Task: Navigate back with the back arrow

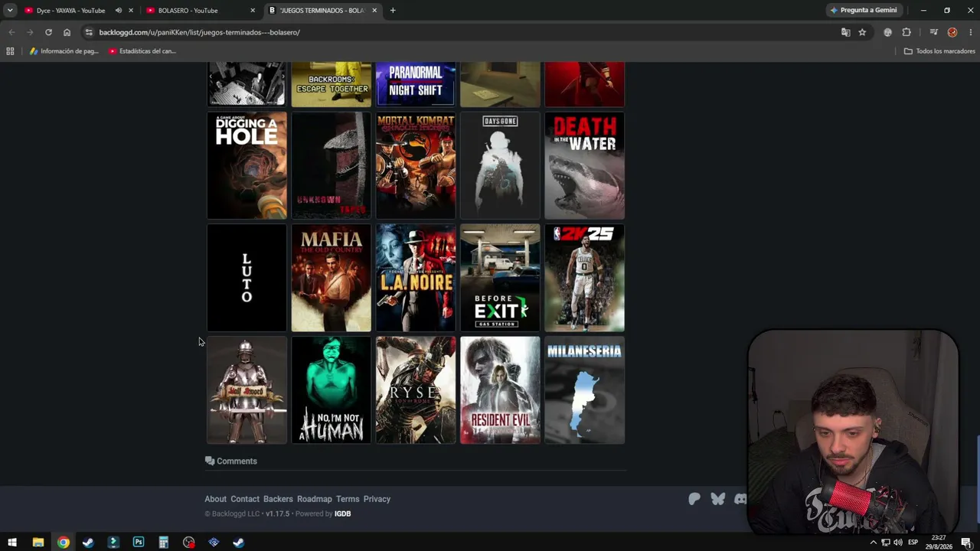Action: [x=11, y=32]
